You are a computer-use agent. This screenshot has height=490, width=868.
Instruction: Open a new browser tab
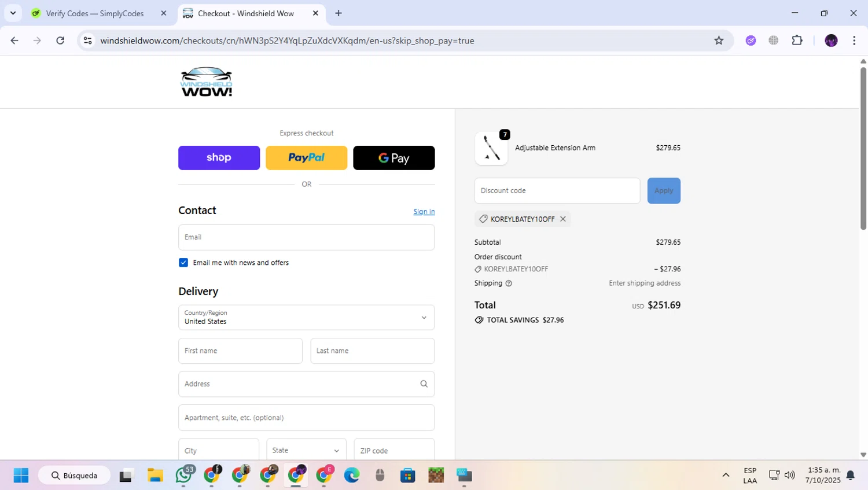[339, 13]
